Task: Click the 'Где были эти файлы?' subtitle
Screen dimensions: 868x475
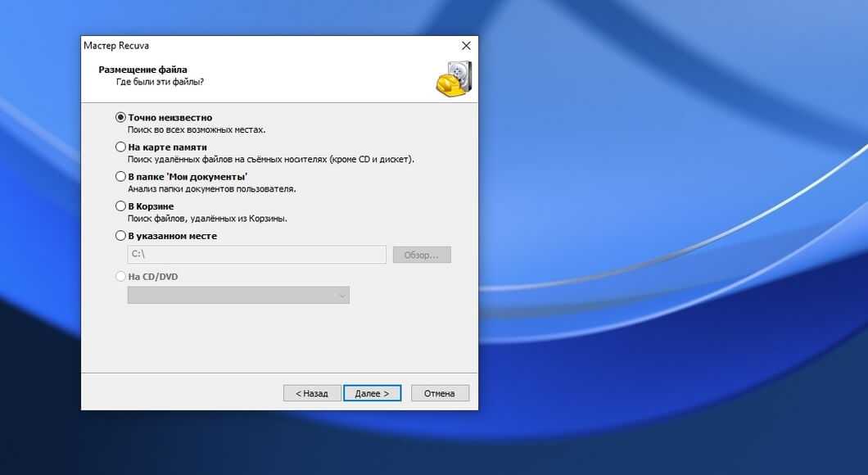Action: click(x=159, y=82)
